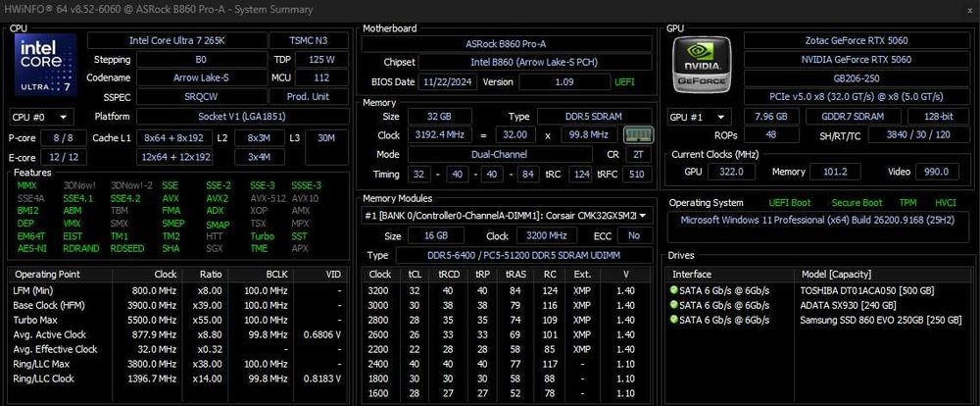
Task: Click the L2 8x3M cache field
Action: click(x=259, y=138)
